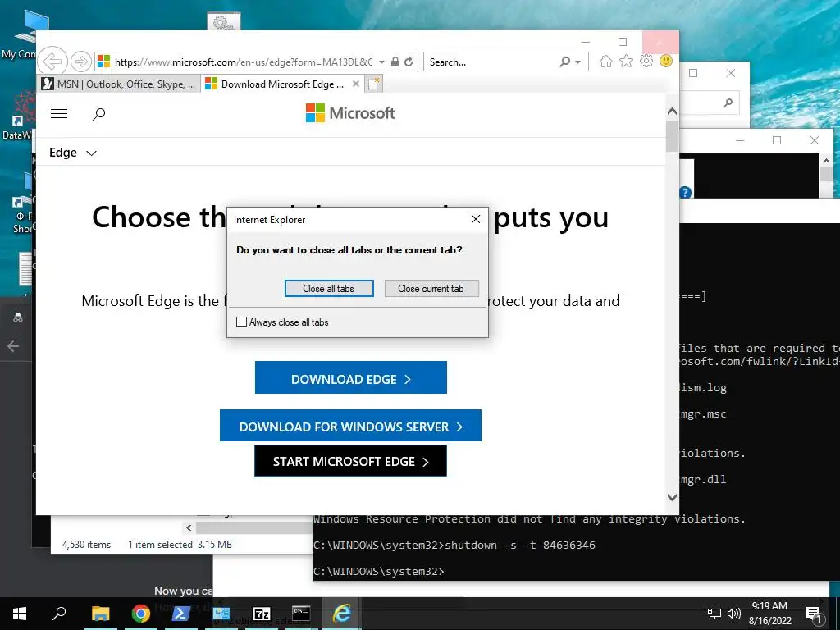Click the page search magnifier icon
Screen dimensions: 840x630
[98, 114]
